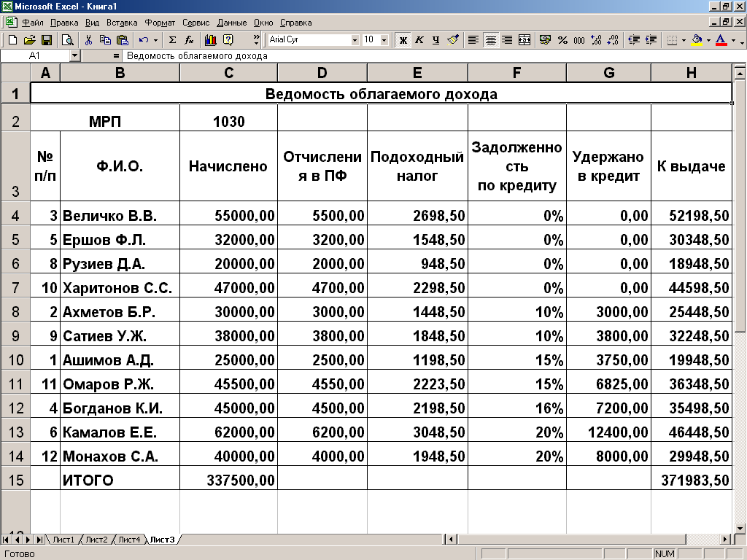Image resolution: width=747 pixels, height=560 pixels.
Task: Increase the cell indent
Action: 651,40
